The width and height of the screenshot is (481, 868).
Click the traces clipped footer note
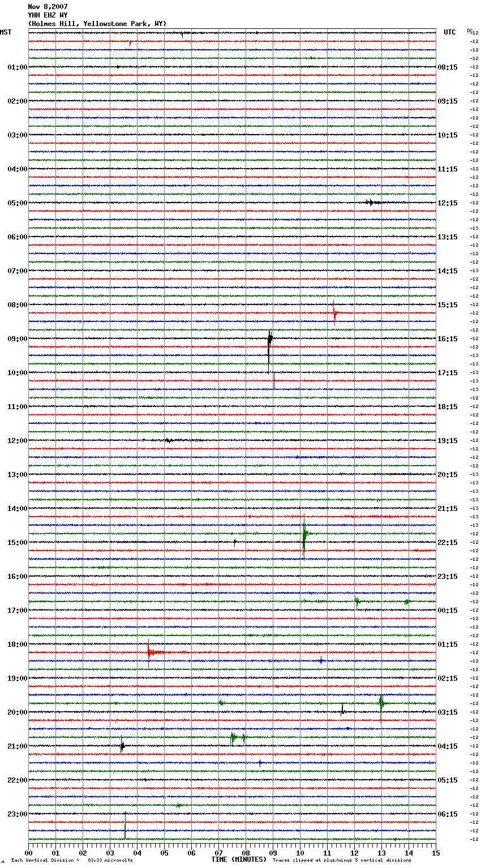[x=342, y=860]
